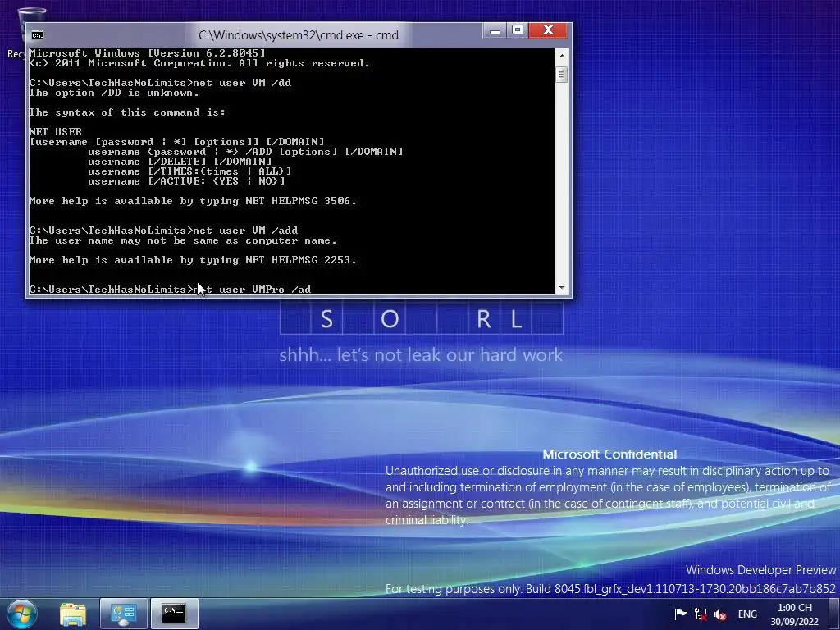Open the Recycle Bin desktop icon
The width and height of the screenshot is (840, 630).
coord(15,32)
